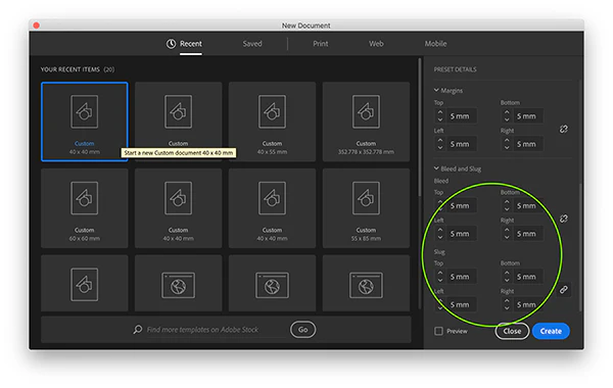Click the Bleed Top value field
The height and width of the screenshot is (388, 613).
(461, 206)
